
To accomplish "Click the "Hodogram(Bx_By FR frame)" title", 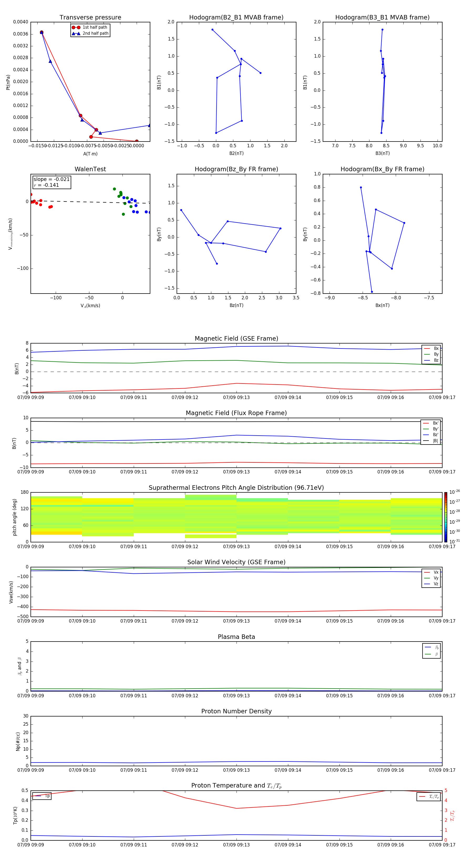I will click(382, 169).
